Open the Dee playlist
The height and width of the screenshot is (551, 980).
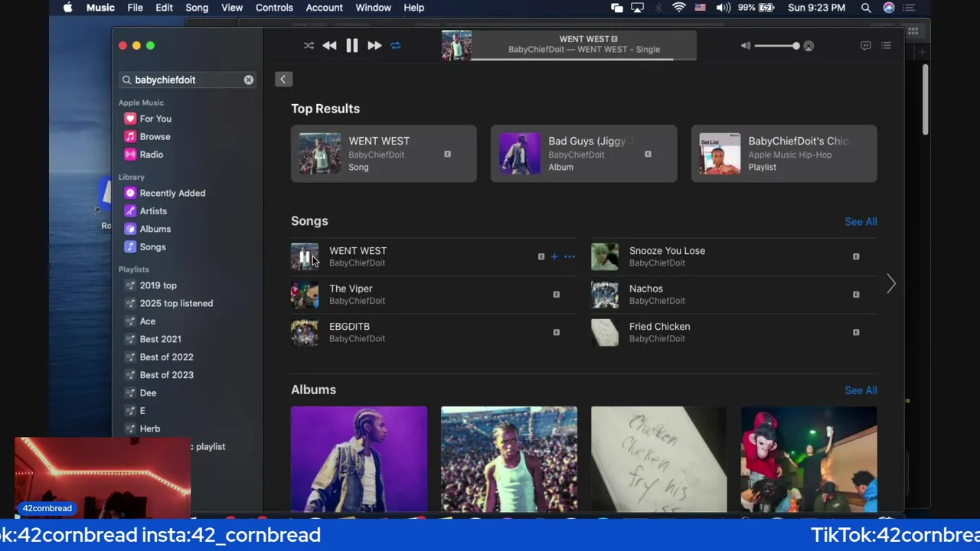(148, 393)
